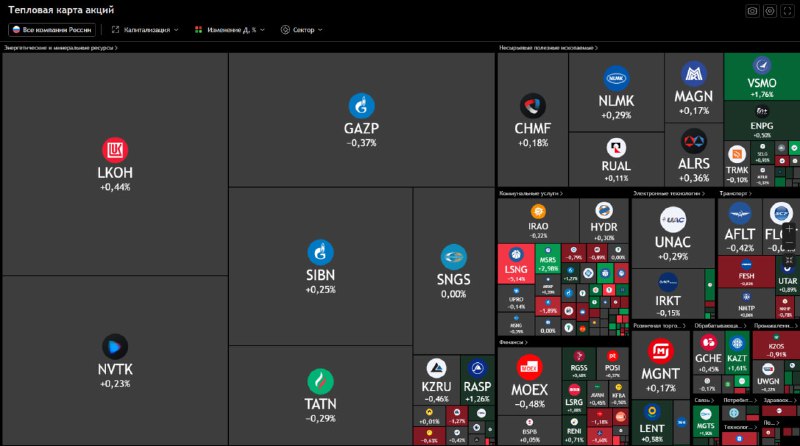
Task: Click the SIBN logo
Action: (320, 253)
